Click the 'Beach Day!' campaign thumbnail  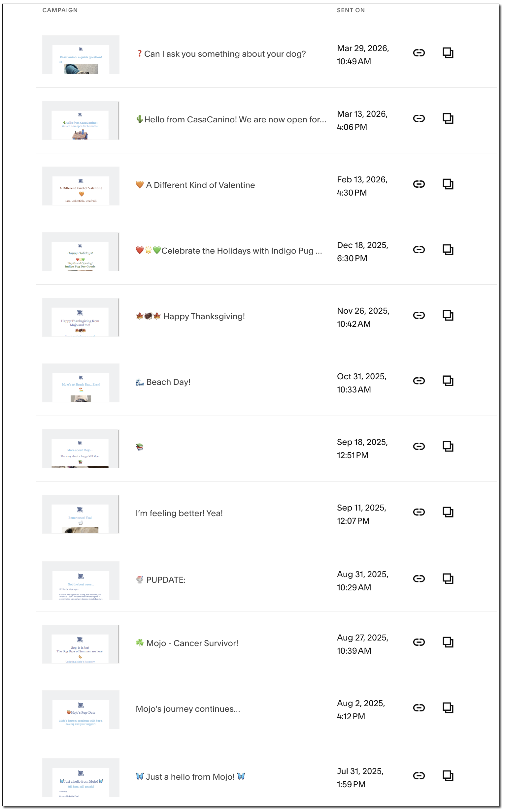coord(81,383)
